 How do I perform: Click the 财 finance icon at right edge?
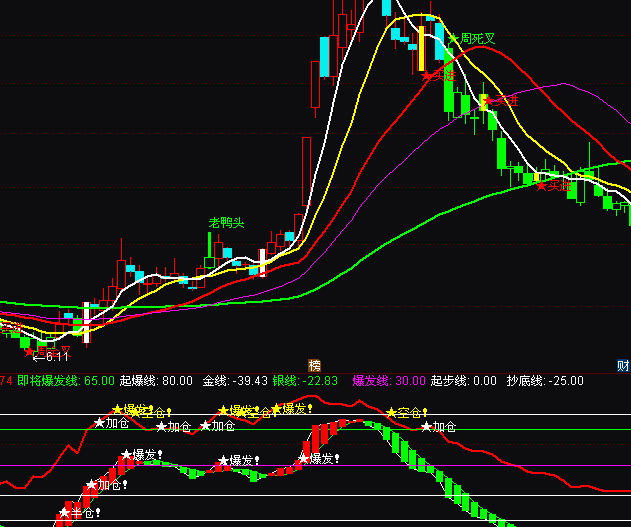[623, 365]
